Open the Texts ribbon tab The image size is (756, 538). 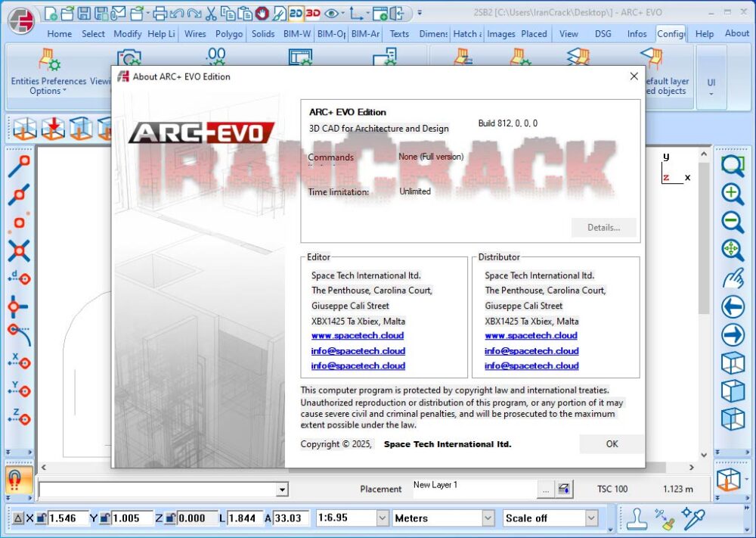[x=398, y=33]
